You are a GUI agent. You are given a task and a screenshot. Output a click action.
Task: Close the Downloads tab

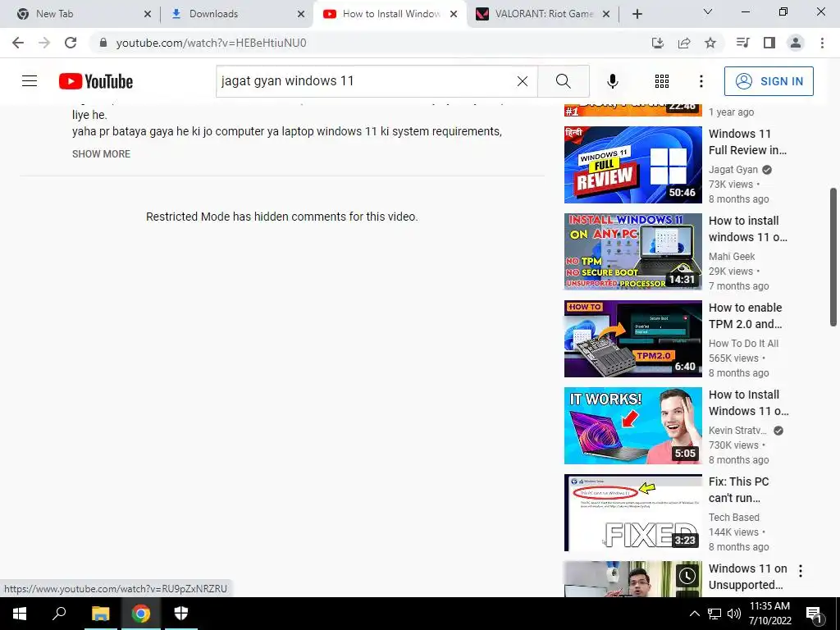(301, 14)
